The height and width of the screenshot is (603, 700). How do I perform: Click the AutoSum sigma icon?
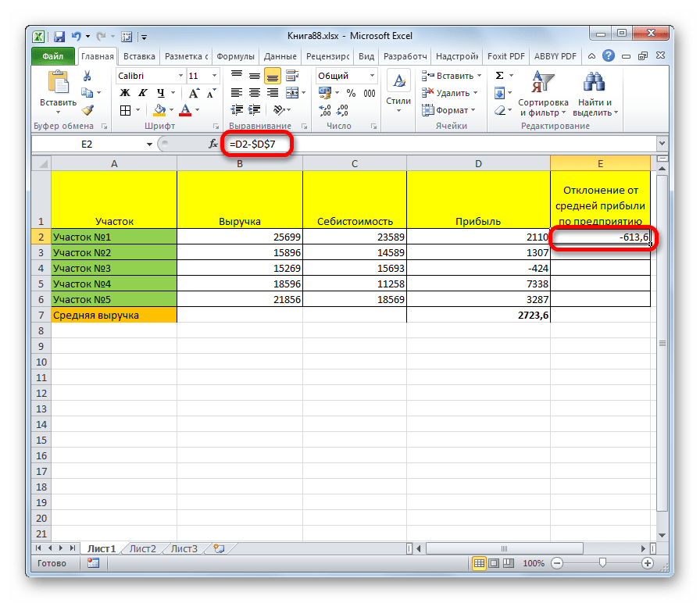coord(499,76)
